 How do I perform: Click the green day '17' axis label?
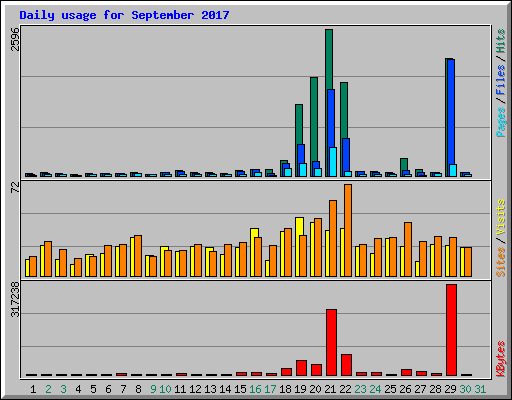(270, 389)
